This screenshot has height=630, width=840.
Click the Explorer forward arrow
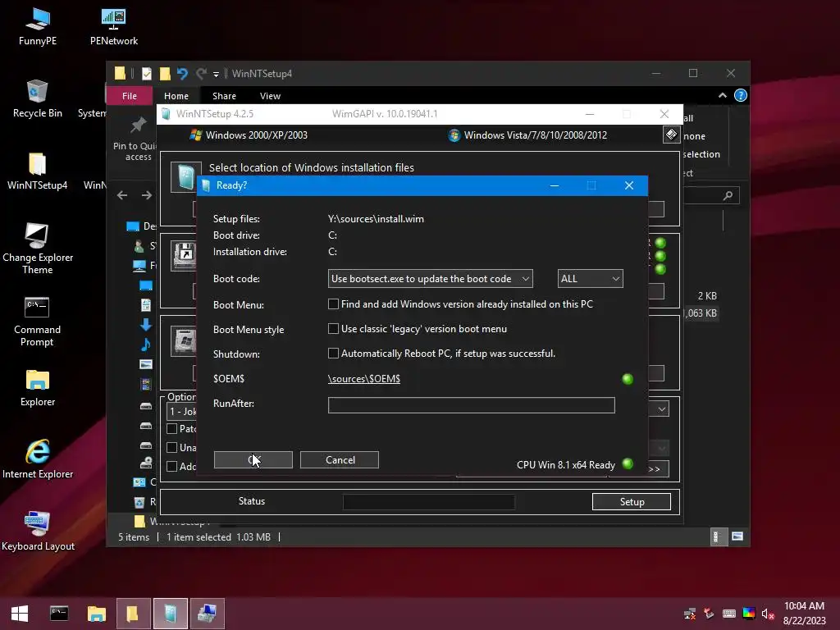tap(146, 195)
